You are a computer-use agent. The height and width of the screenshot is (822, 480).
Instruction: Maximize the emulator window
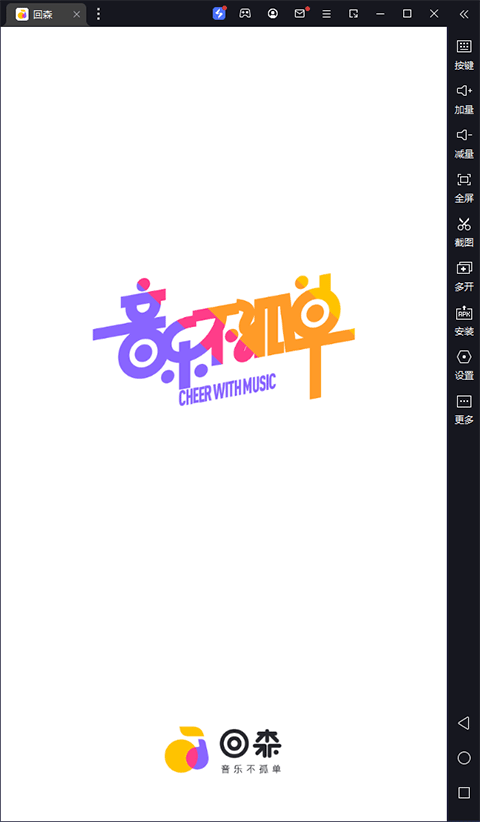coord(407,14)
